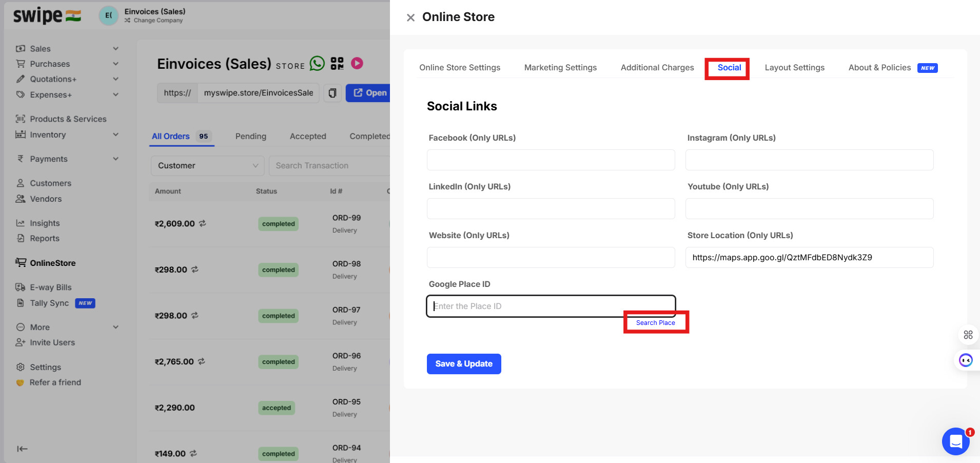Expand the Sales menu chevron

[116, 49]
